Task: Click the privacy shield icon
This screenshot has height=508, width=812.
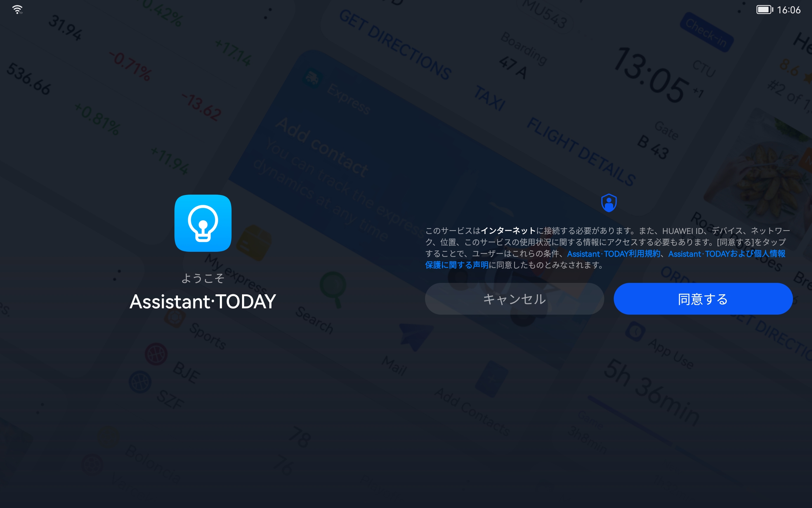Action: point(609,203)
